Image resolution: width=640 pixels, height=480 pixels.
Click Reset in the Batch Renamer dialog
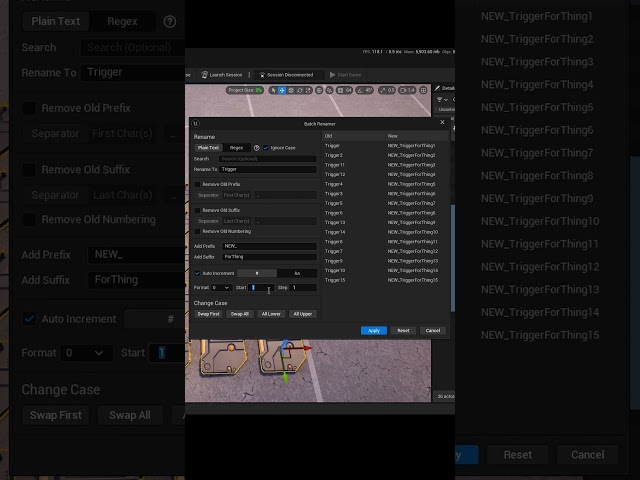coord(403,331)
